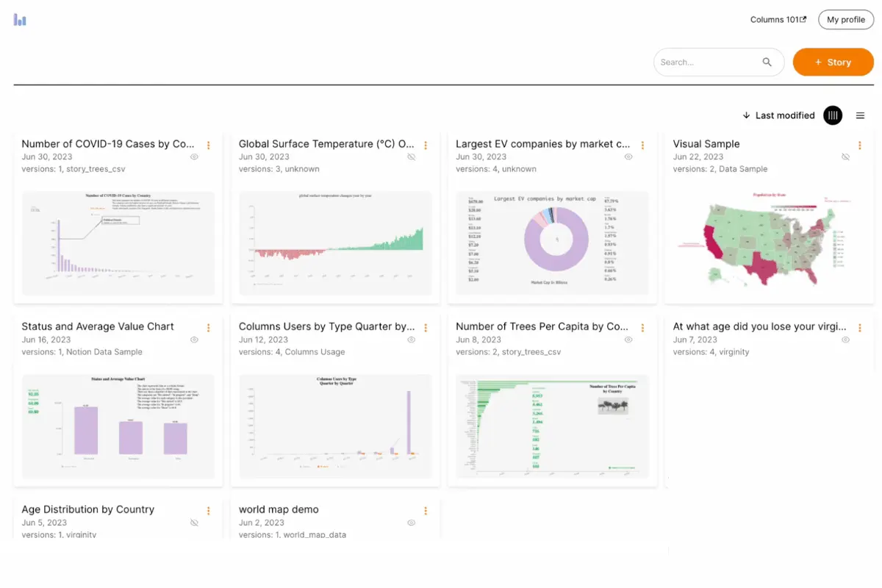Image resolution: width=882 pixels, height=588 pixels.
Task: Open My profile
Action: [846, 20]
